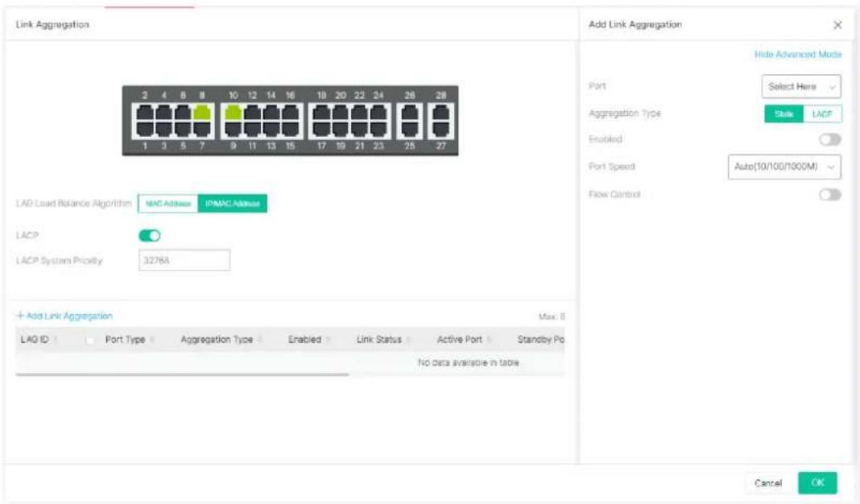
Task: Click Hide Advanced Mode link
Action: point(798,54)
